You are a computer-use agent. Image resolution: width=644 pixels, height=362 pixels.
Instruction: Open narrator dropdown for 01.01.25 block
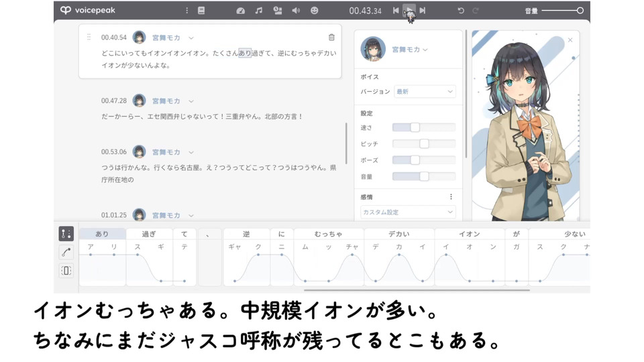pos(191,215)
